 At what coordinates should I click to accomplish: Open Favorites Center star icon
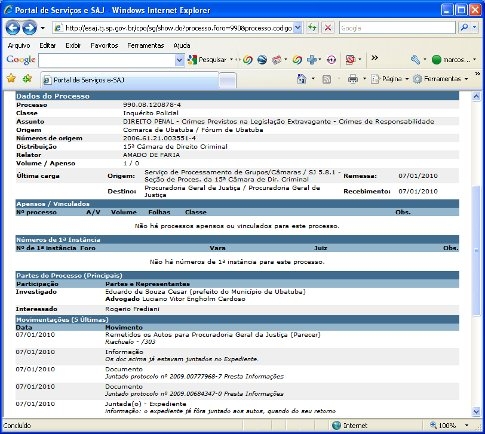pos(11,79)
